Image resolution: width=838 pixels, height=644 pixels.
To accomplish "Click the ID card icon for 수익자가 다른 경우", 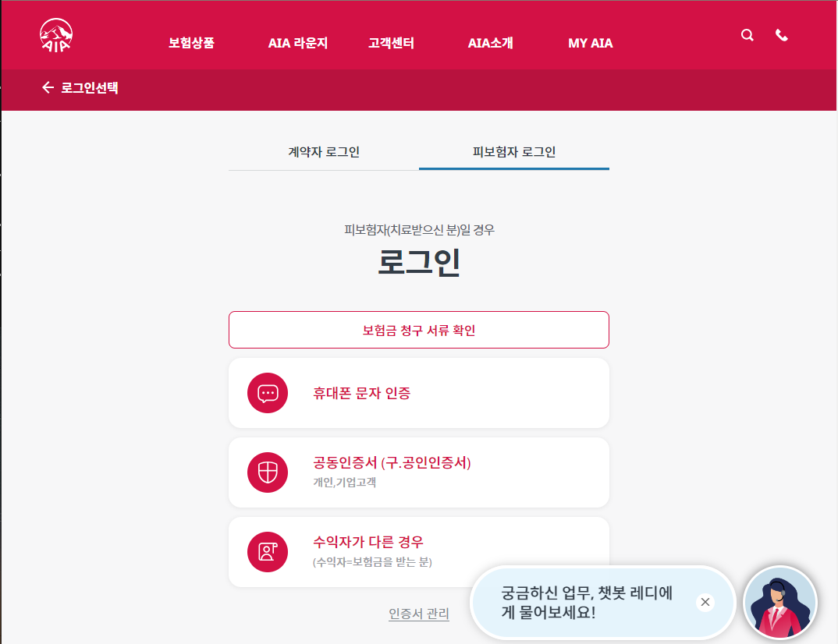I will (268, 551).
